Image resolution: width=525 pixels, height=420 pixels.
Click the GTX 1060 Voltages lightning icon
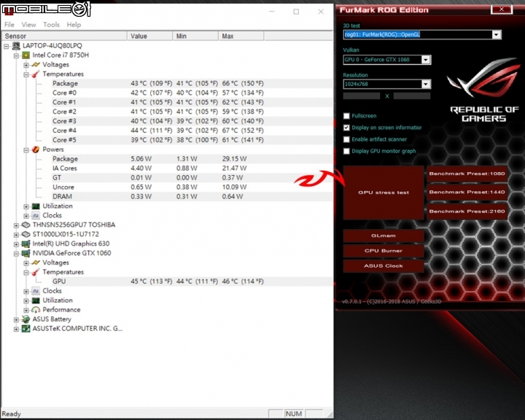pyautogui.click(x=36, y=262)
